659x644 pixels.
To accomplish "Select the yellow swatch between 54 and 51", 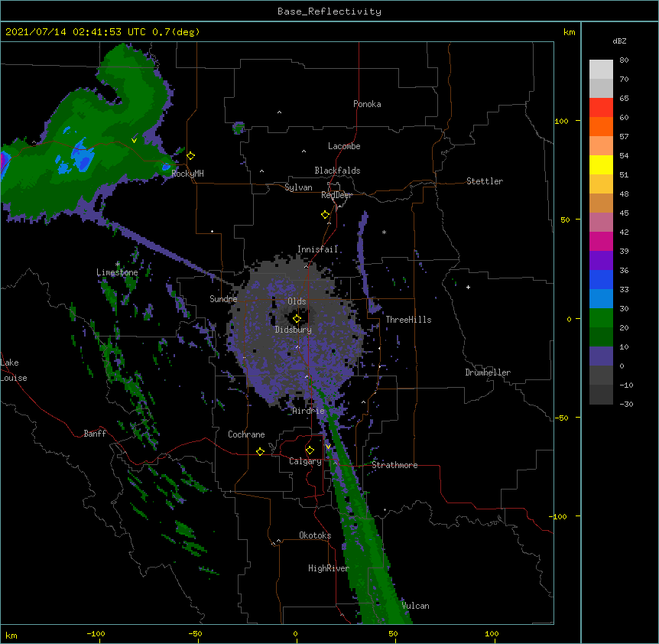I will click(x=601, y=164).
